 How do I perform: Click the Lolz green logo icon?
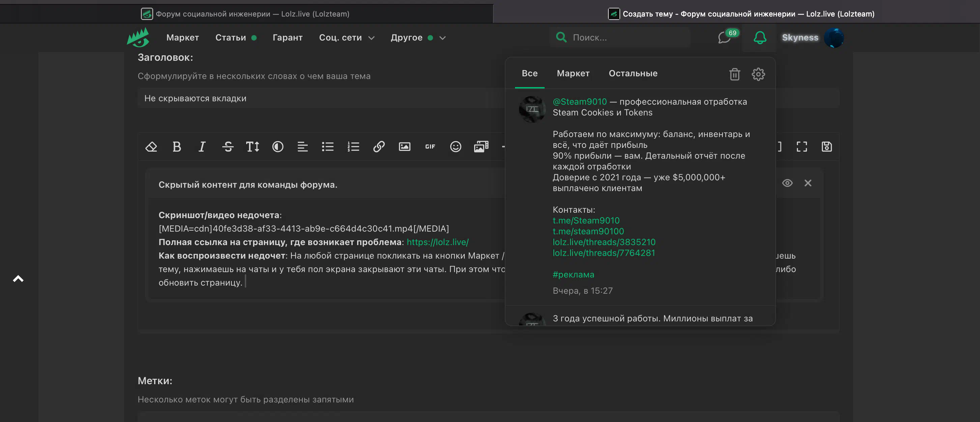138,37
